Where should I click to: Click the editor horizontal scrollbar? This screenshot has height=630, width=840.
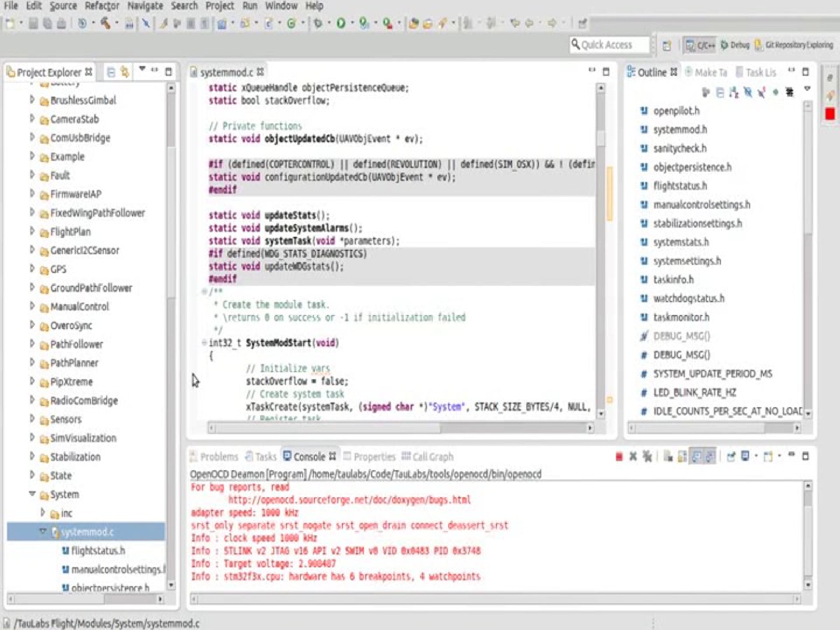click(x=400, y=428)
